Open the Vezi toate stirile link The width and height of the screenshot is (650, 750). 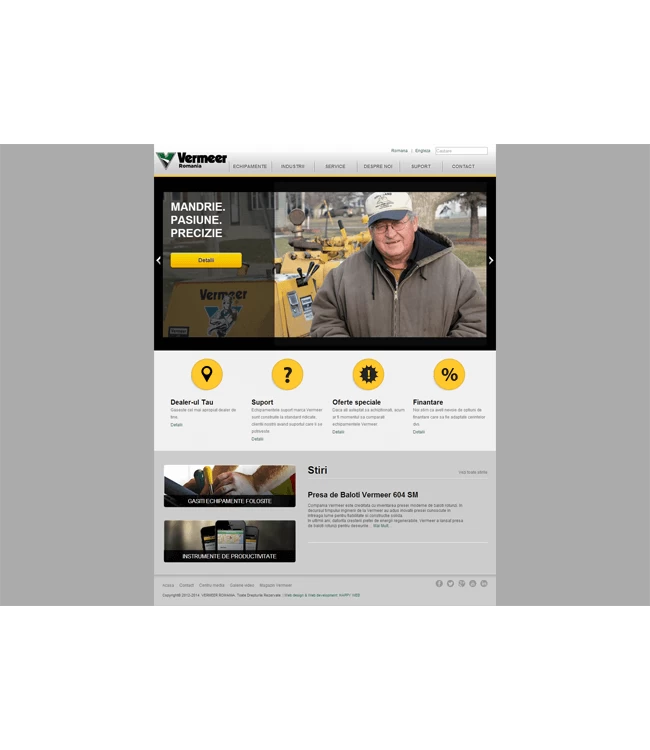coord(473,472)
